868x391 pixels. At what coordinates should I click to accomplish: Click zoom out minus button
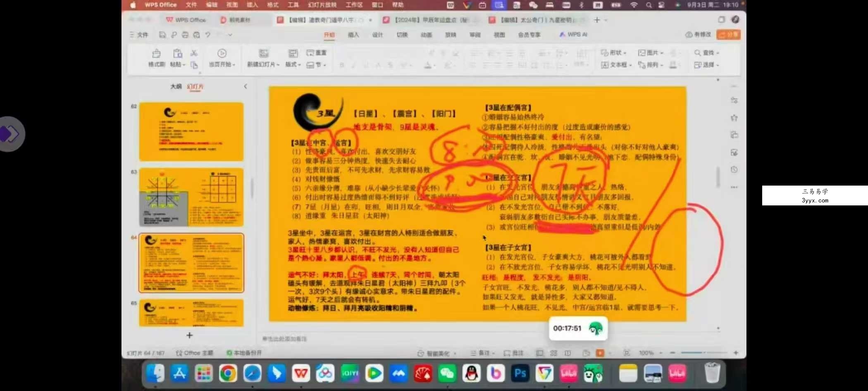coord(672,353)
